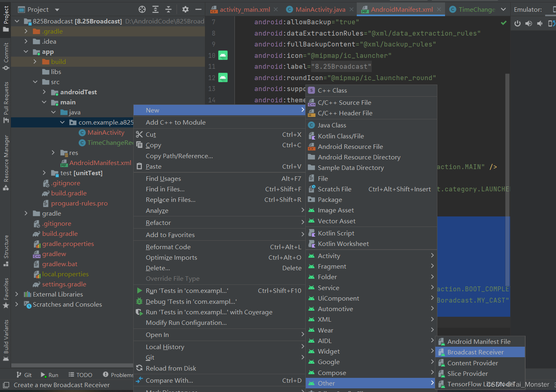Select Android Manifest File in submenu
The height and width of the screenshot is (392, 556).
(x=480, y=341)
